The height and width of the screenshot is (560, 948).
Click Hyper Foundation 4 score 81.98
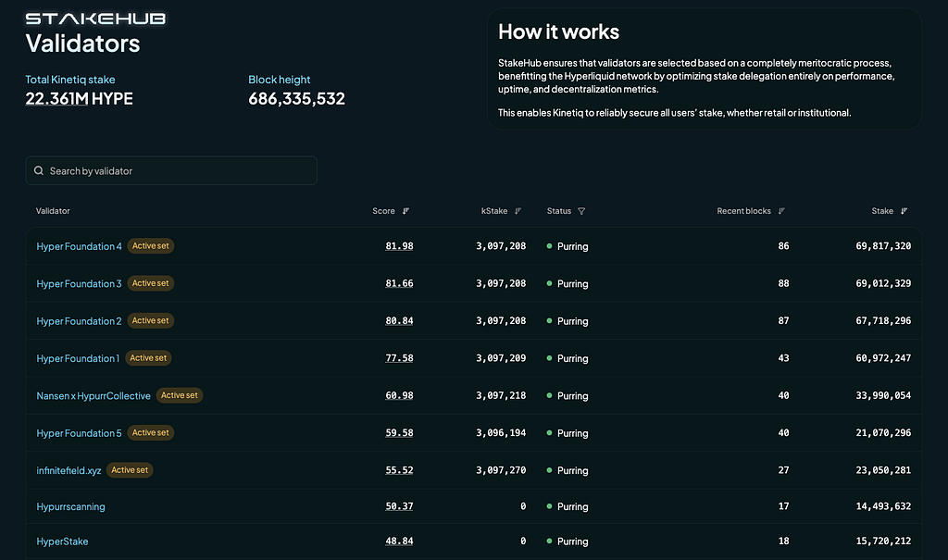click(x=399, y=246)
